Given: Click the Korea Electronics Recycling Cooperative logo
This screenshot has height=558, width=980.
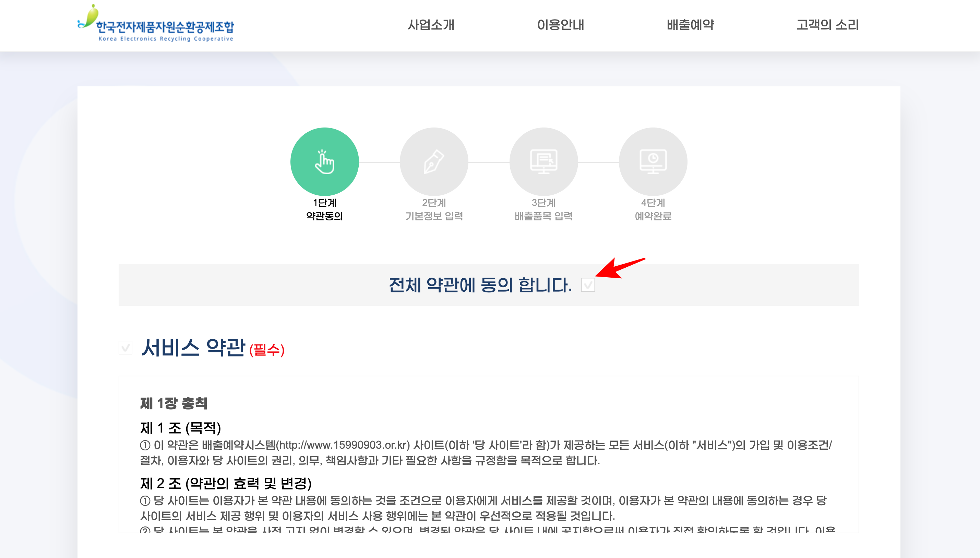Looking at the screenshot, I should coord(156,23).
